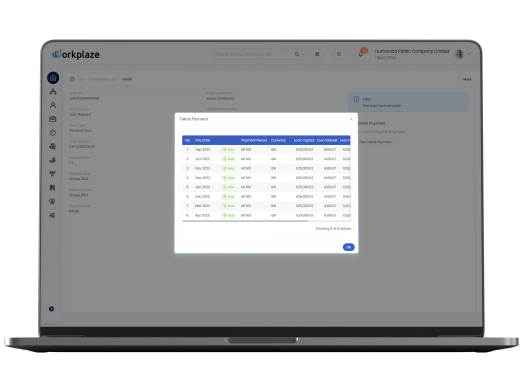
Task: Click the info icon at sidebar bottom
Action: pos(51,309)
